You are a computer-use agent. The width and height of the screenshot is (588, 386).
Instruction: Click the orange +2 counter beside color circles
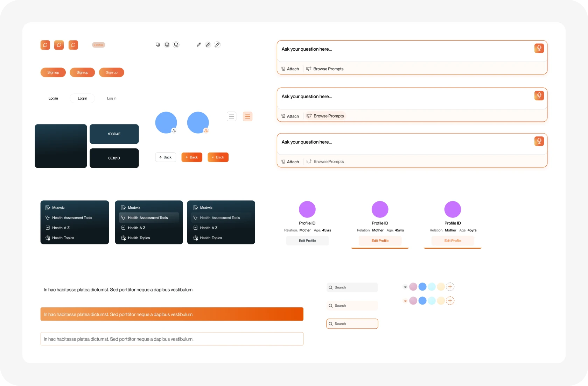click(x=405, y=301)
